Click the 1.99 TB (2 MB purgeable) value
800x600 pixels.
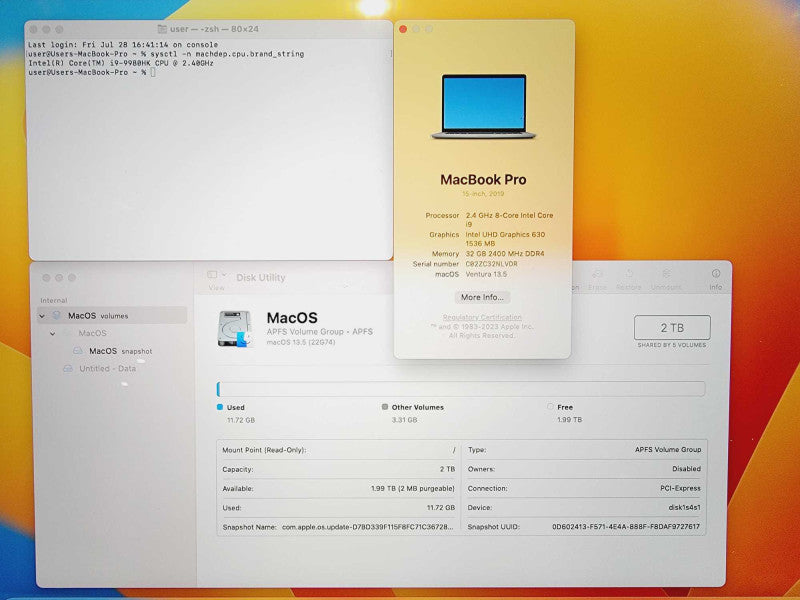[412, 489]
